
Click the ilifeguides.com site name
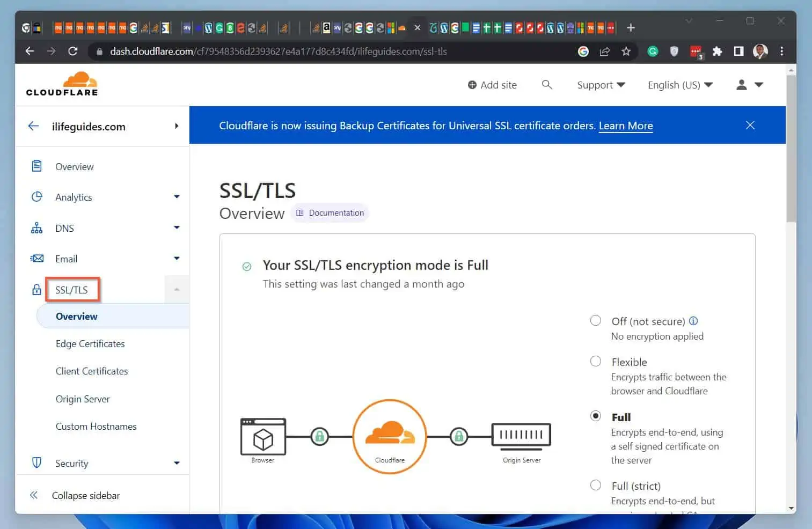pyautogui.click(x=89, y=127)
